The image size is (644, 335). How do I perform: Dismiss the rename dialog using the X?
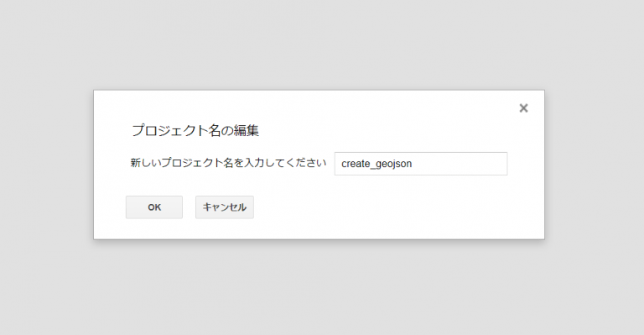[x=523, y=108]
